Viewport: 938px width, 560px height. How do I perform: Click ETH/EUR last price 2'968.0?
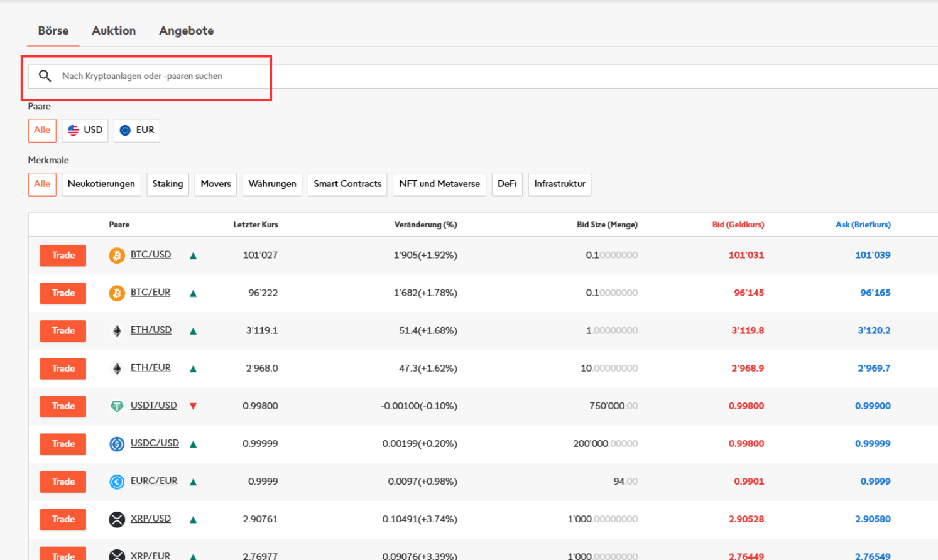pos(262,369)
